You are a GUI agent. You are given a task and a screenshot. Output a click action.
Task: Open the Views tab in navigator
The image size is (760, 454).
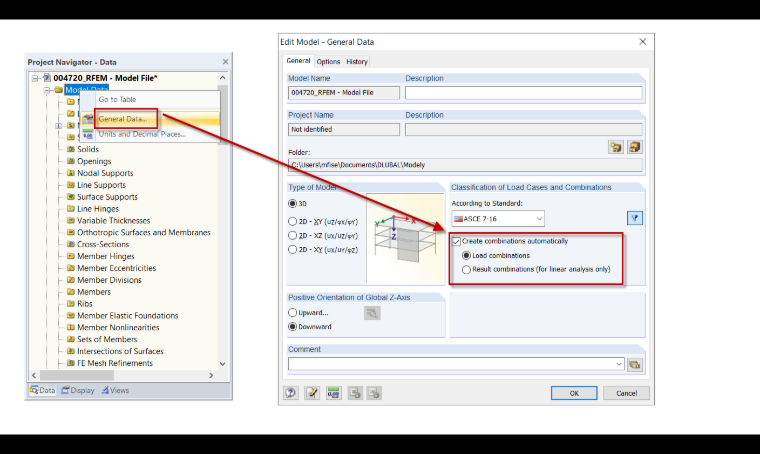click(x=115, y=390)
